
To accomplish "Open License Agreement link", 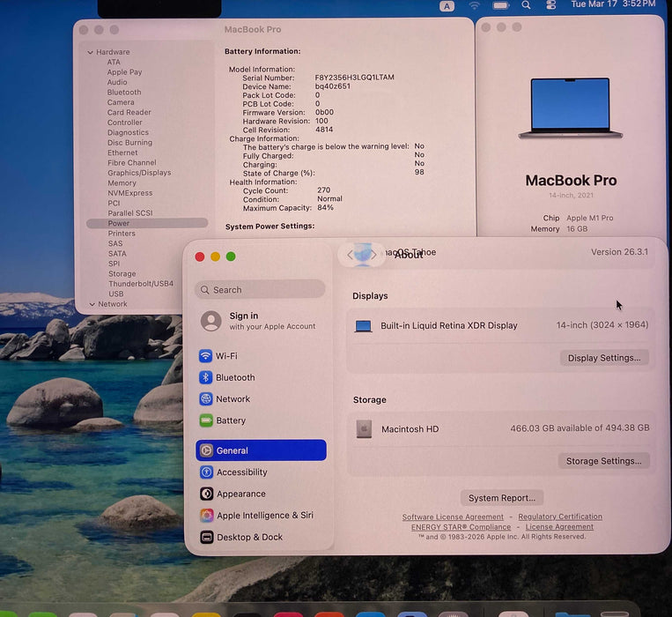I will coord(559,527).
